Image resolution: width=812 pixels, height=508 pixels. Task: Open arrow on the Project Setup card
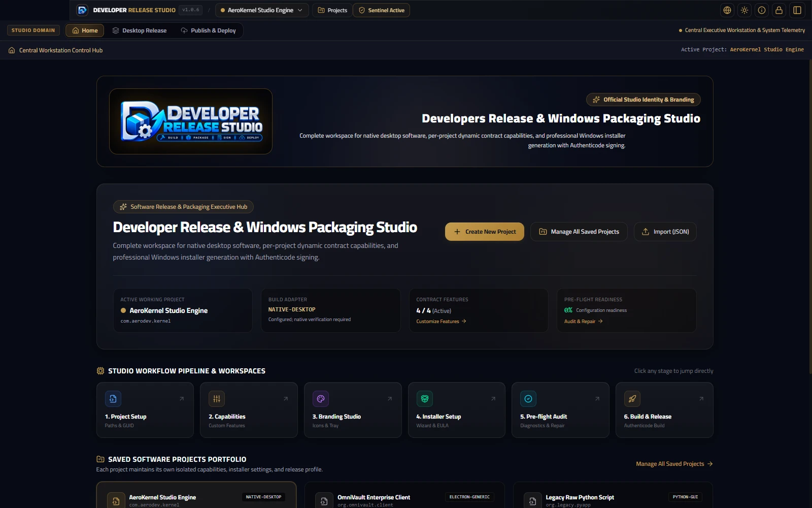coord(182,399)
